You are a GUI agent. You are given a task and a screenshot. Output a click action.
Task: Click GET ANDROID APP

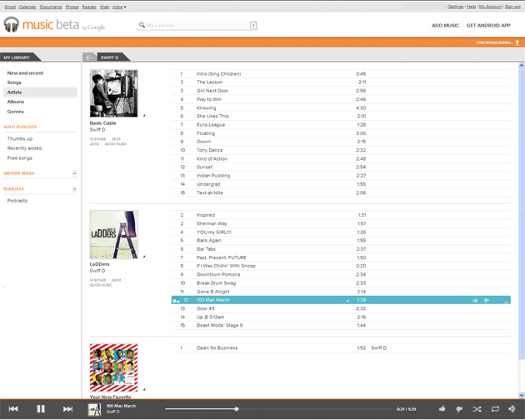(488, 25)
